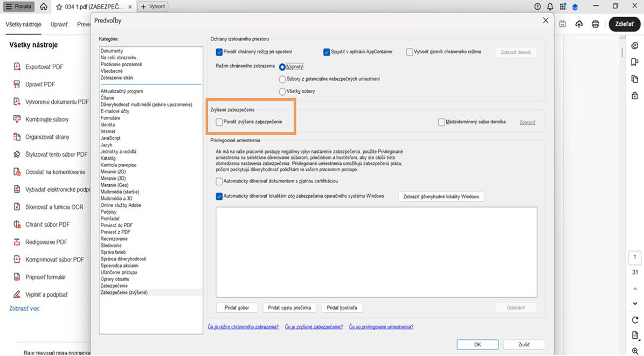The width and height of the screenshot is (644, 356).
Task: Click the Zobraziť viac link
Action: coord(25,309)
